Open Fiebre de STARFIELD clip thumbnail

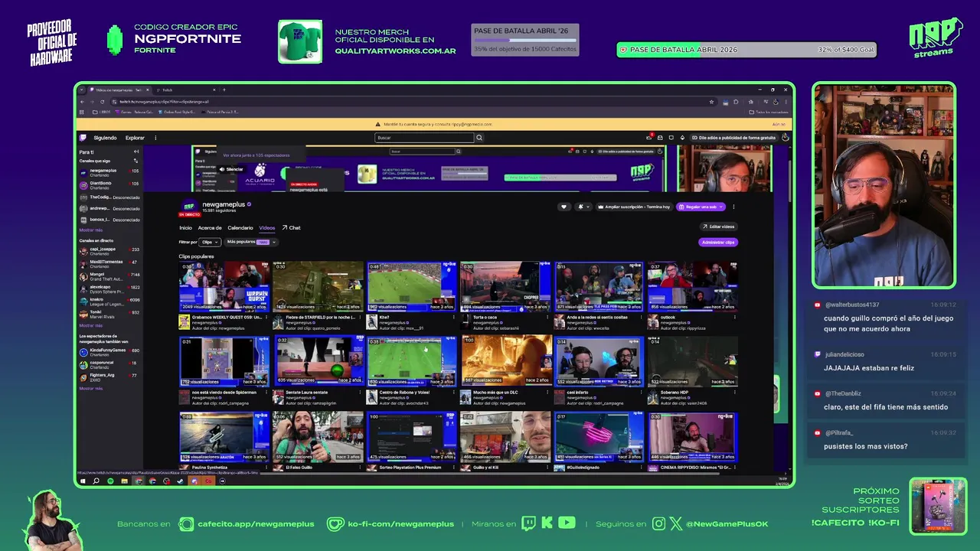(318, 286)
